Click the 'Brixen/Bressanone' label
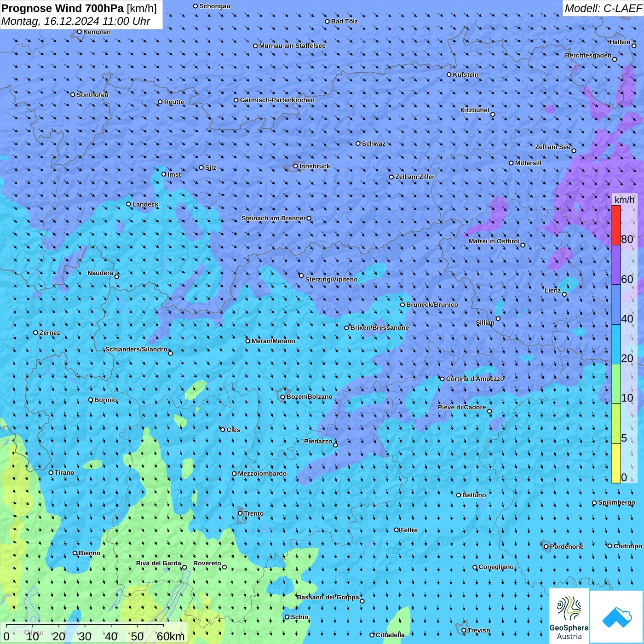The width and height of the screenshot is (644, 644). pyautogui.click(x=380, y=328)
